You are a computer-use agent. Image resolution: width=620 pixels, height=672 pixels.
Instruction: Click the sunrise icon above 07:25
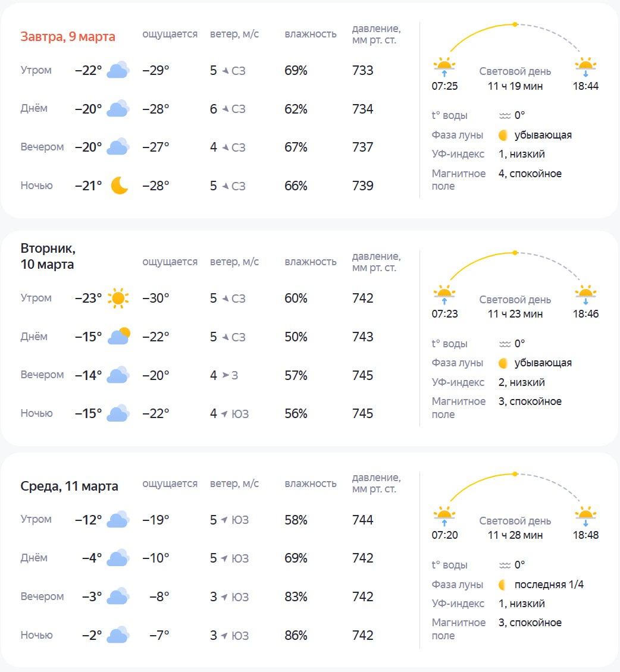click(444, 66)
